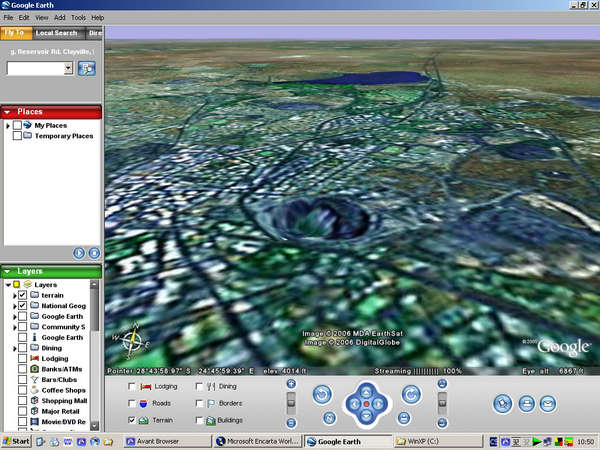
Task: Uncheck the terrain layer checkbox
Action: pyautogui.click(x=23, y=295)
